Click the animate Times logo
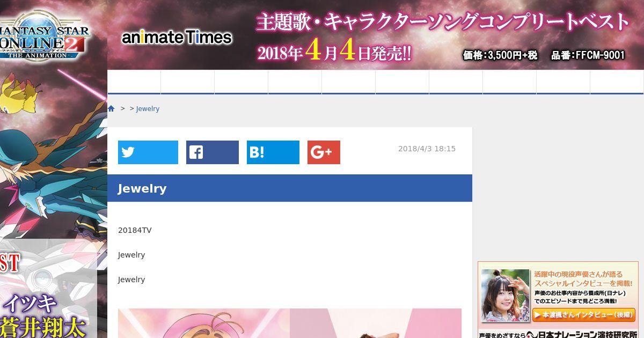The width and height of the screenshot is (644, 338). [x=177, y=37]
